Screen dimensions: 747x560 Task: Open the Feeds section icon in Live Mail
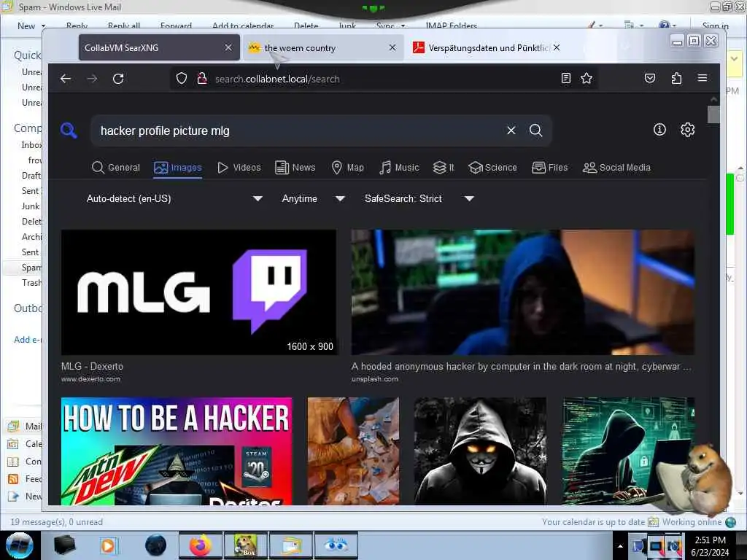pyautogui.click(x=13, y=479)
